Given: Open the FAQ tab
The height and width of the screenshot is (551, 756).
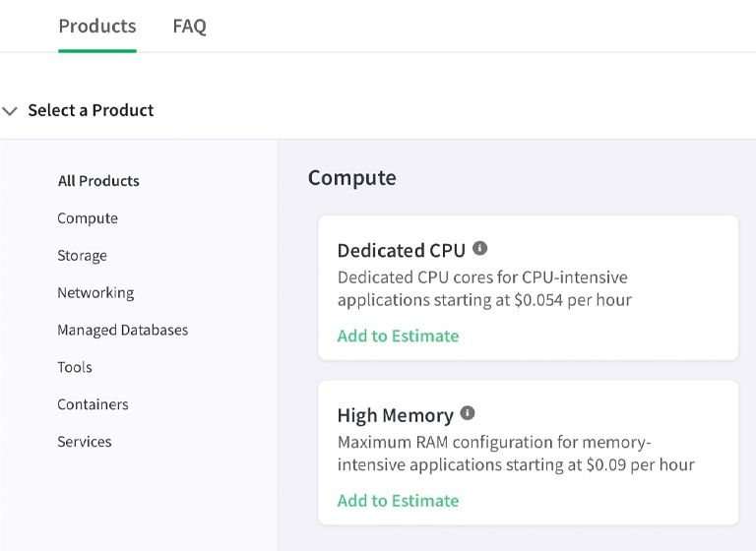Looking at the screenshot, I should [189, 27].
